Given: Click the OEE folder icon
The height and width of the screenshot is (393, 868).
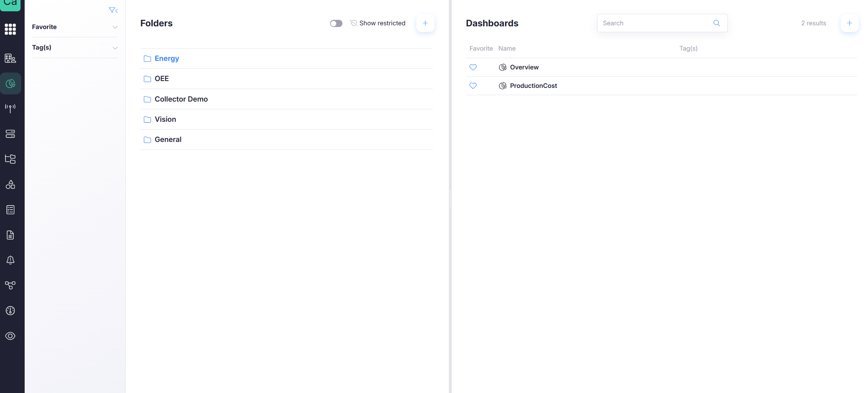Looking at the screenshot, I should tap(147, 79).
